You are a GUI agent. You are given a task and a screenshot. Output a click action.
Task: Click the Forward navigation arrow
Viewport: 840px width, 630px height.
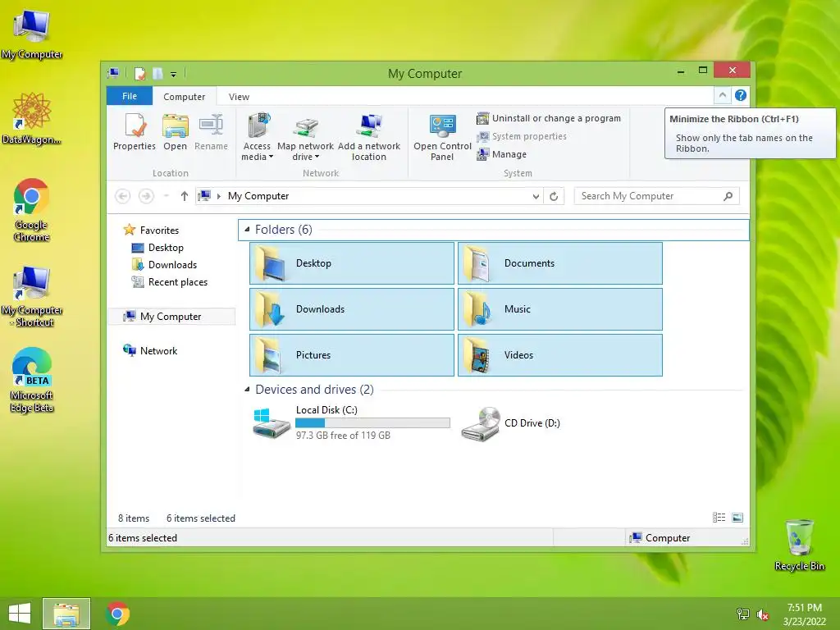pyautogui.click(x=146, y=196)
